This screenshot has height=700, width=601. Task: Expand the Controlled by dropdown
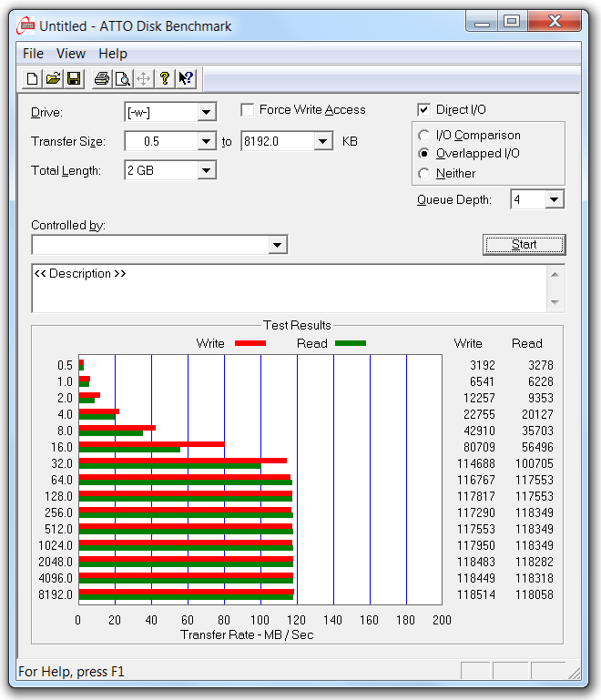tap(278, 245)
